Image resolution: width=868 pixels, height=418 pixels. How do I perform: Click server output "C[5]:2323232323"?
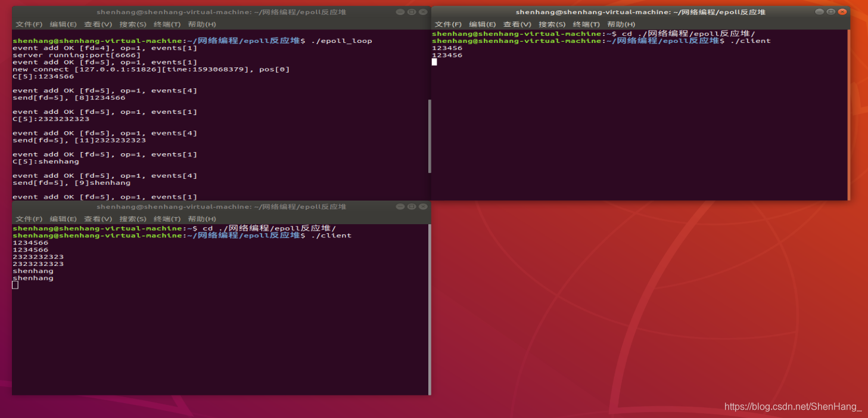pos(51,119)
